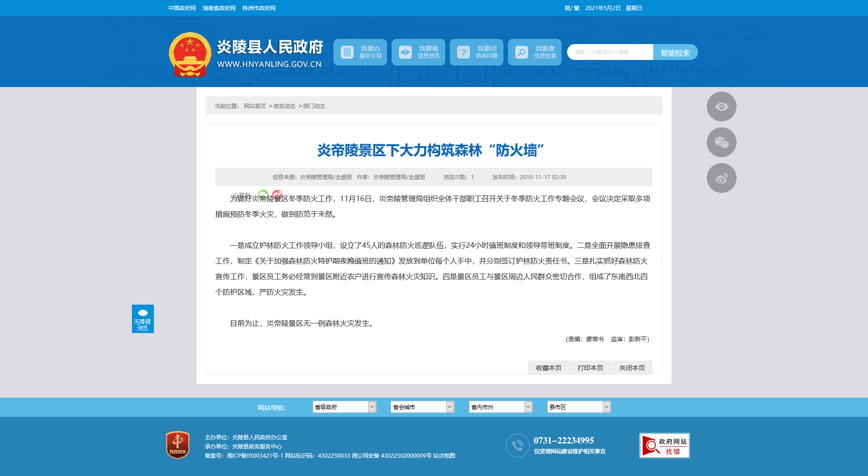Image resolution: width=868 pixels, height=476 pixels.
Task: Open 站点地图 site map link
Action: [x=444, y=456]
